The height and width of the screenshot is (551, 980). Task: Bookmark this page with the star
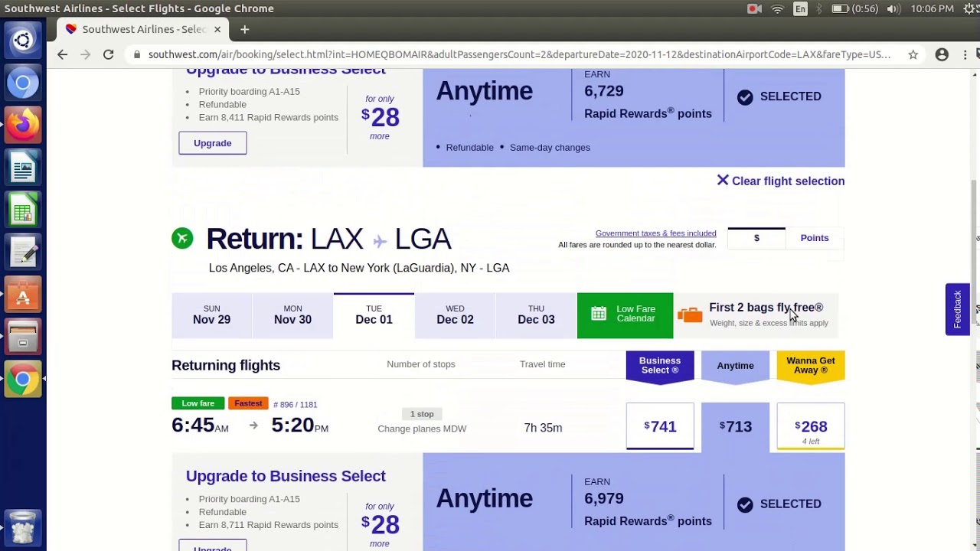coord(913,54)
